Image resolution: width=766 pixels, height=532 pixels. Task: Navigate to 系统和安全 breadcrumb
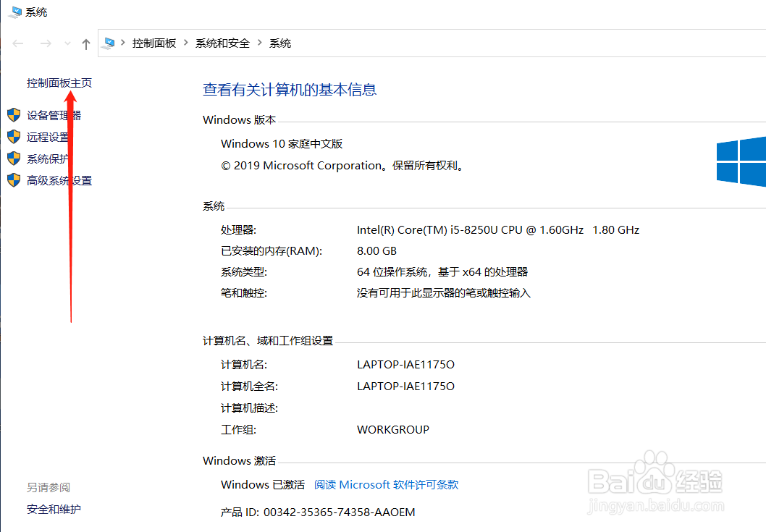[222, 43]
